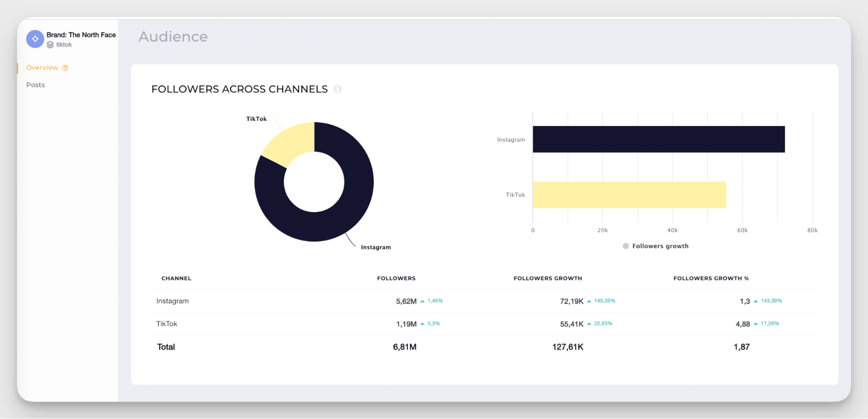
Task: Click the Total row of the table
Action: 165,346
